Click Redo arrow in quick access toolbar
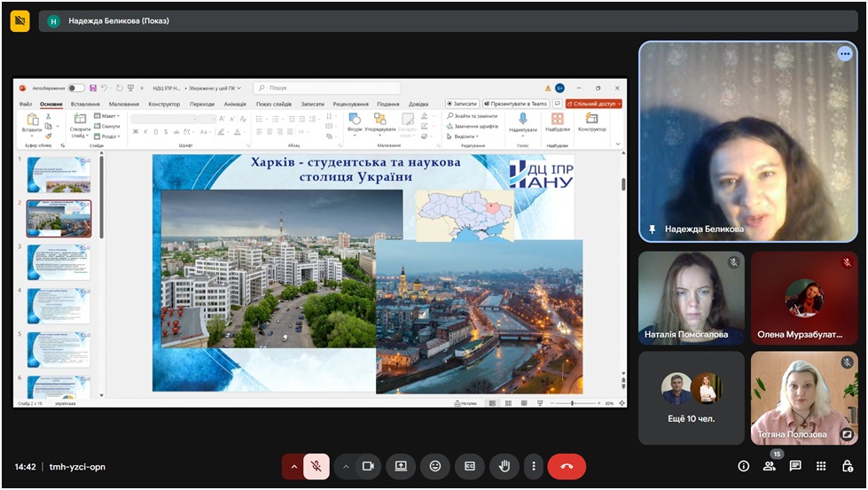This screenshot has width=868, height=490. click(120, 88)
